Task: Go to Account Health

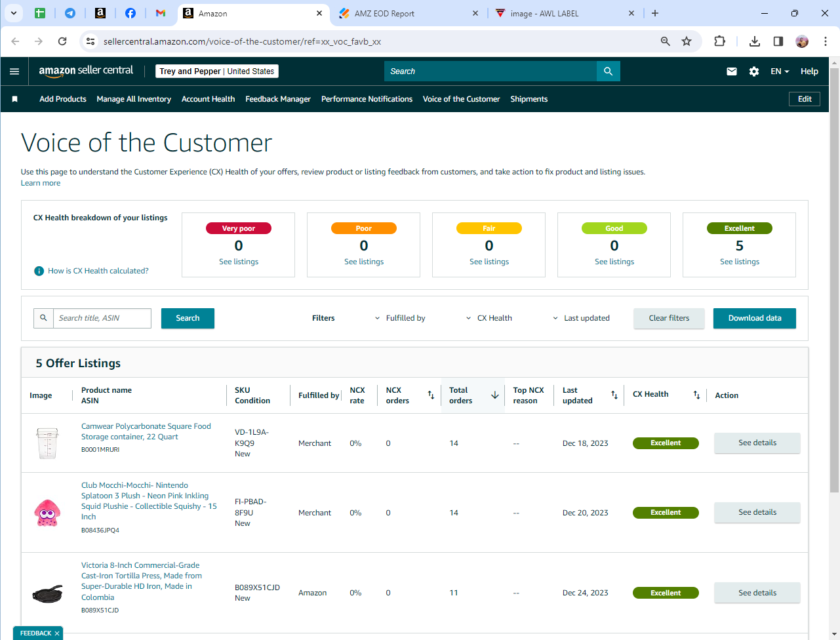Action: pyautogui.click(x=208, y=99)
